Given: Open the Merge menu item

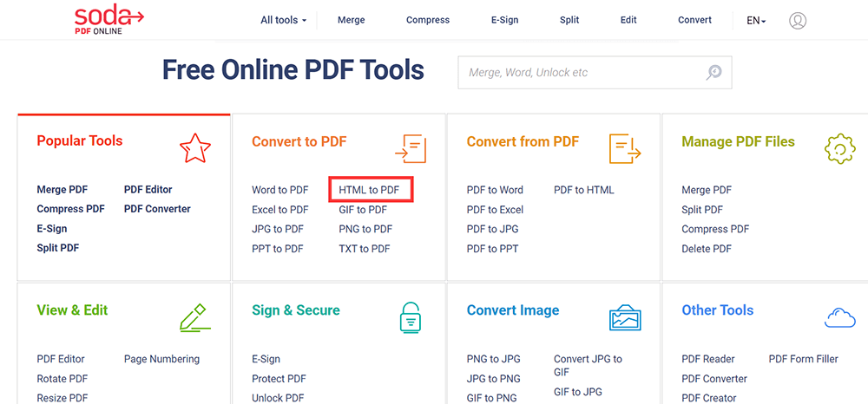Looking at the screenshot, I should click(351, 20).
